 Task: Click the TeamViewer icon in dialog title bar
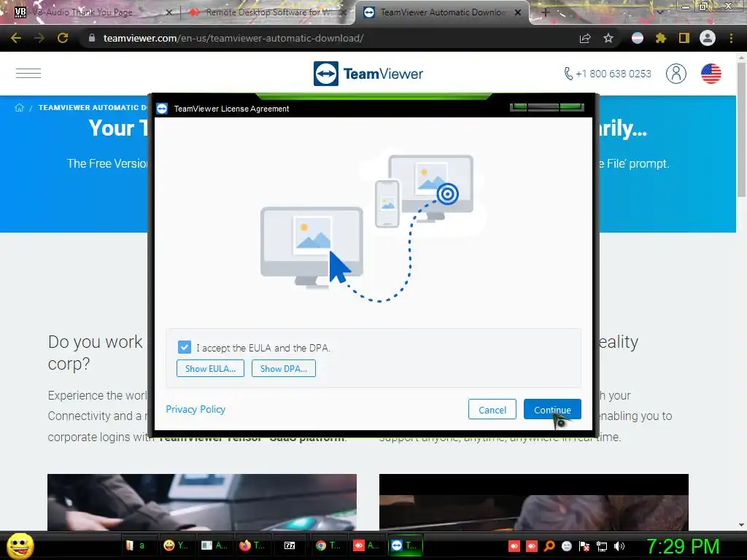point(162,109)
